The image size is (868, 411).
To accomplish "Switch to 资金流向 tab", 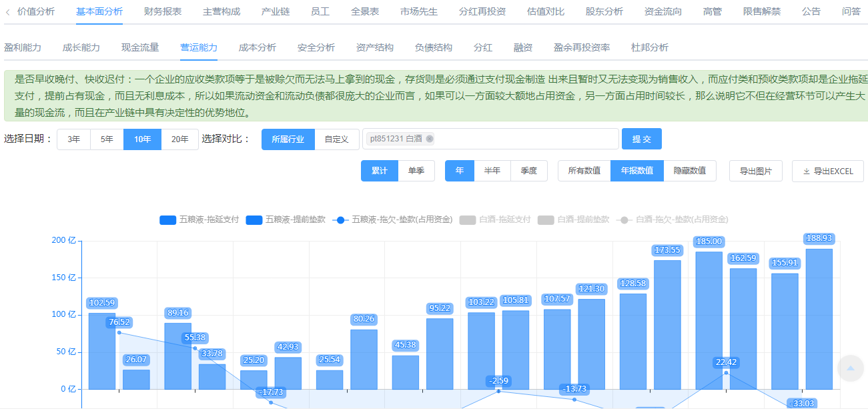I will [663, 11].
